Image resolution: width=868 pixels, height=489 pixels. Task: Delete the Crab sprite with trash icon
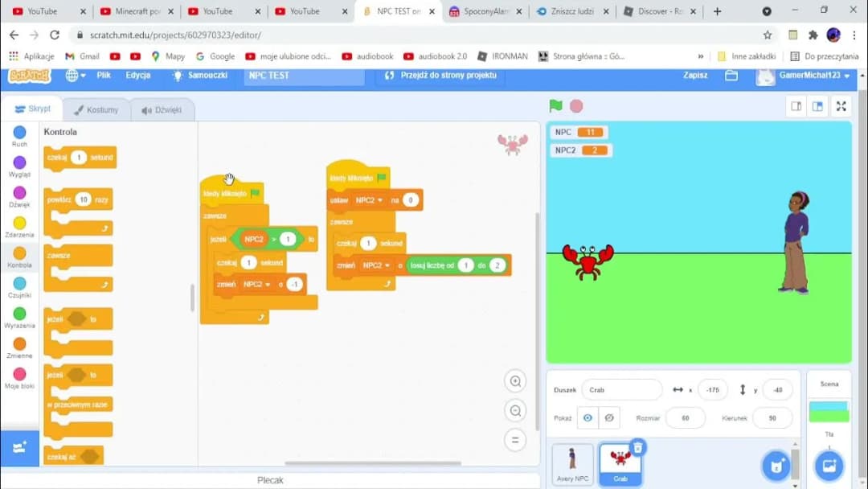click(637, 447)
